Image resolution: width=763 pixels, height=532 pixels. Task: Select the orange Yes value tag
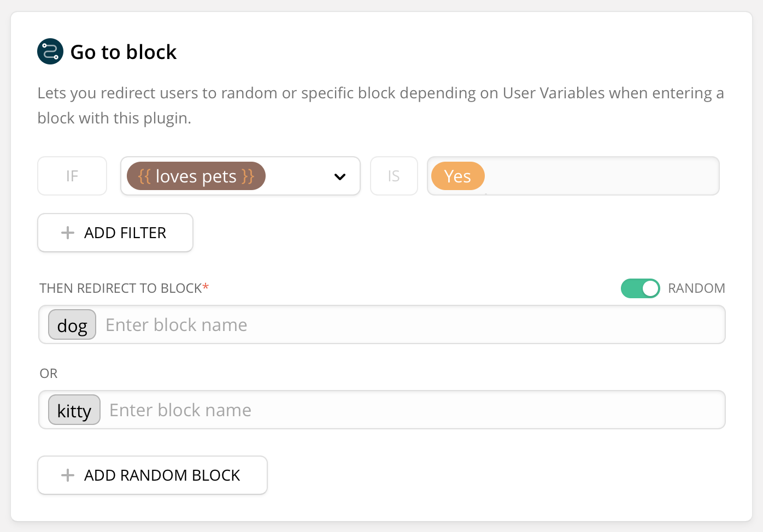[457, 176]
